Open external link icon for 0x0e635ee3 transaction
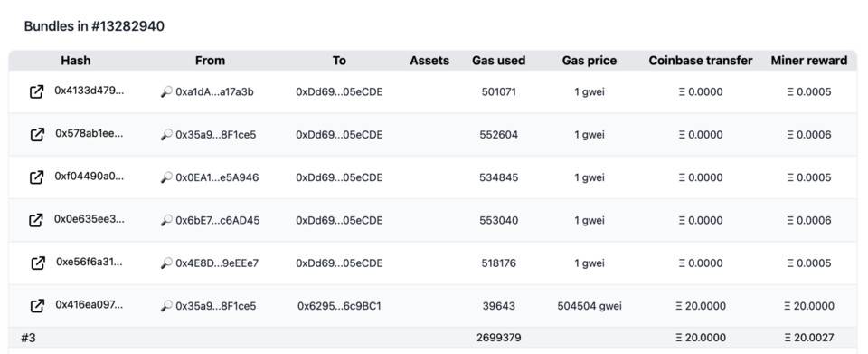Viewport: 868px width, 354px height. click(x=35, y=221)
